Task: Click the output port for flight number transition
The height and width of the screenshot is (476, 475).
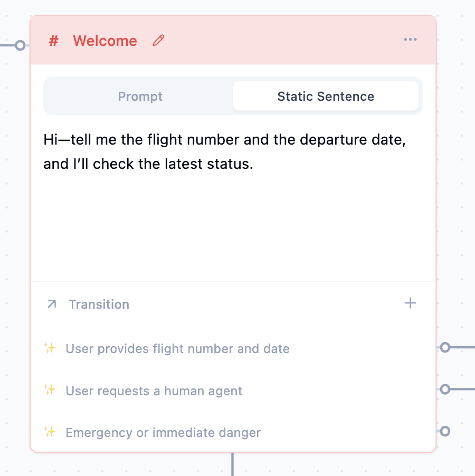Action: pos(446,347)
